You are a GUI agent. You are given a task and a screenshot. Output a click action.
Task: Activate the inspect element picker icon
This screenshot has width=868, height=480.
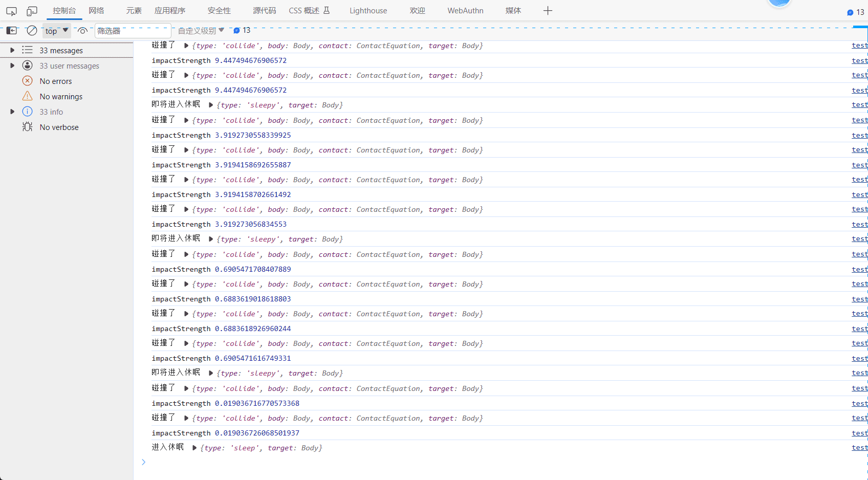(x=11, y=11)
